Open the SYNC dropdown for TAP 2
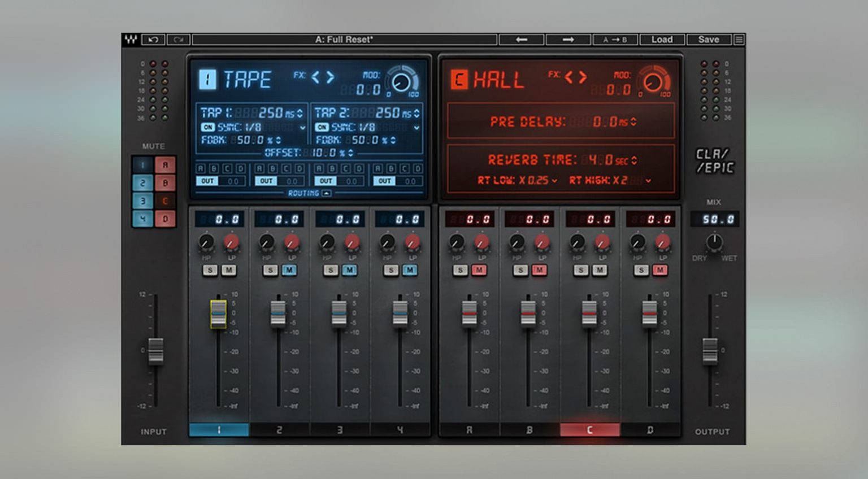Screen dimensions: 868x479 [x=416, y=127]
